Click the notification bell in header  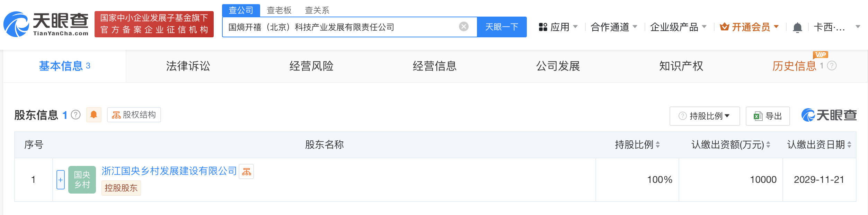tap(797, 27)
